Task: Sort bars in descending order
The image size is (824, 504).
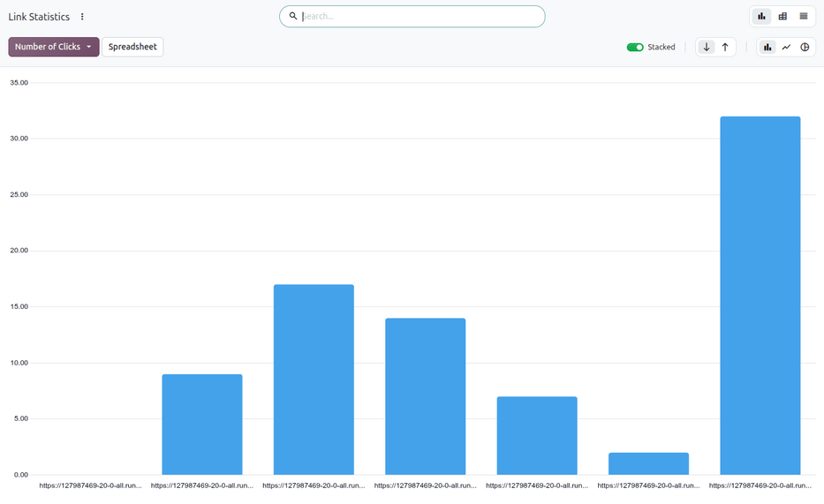Action: [x=707, y=48]
